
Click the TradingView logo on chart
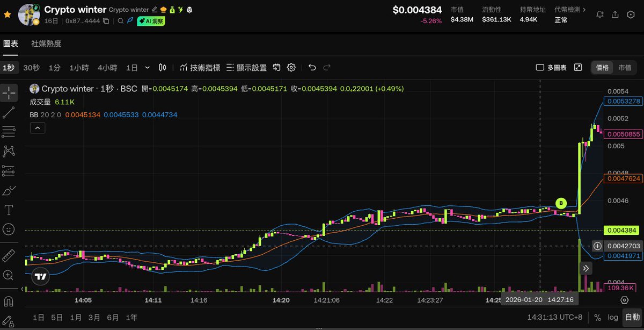click(40, 277)
